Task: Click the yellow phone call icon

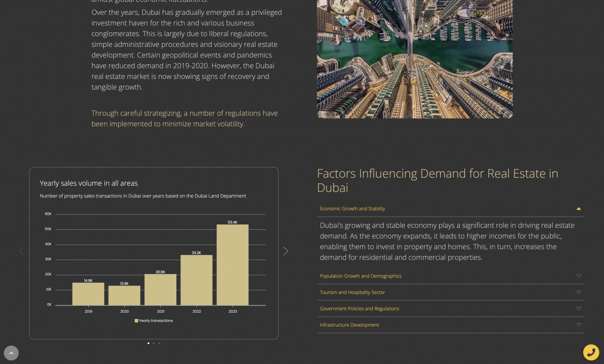Action: pyautogui.click(x=591, y=352)
